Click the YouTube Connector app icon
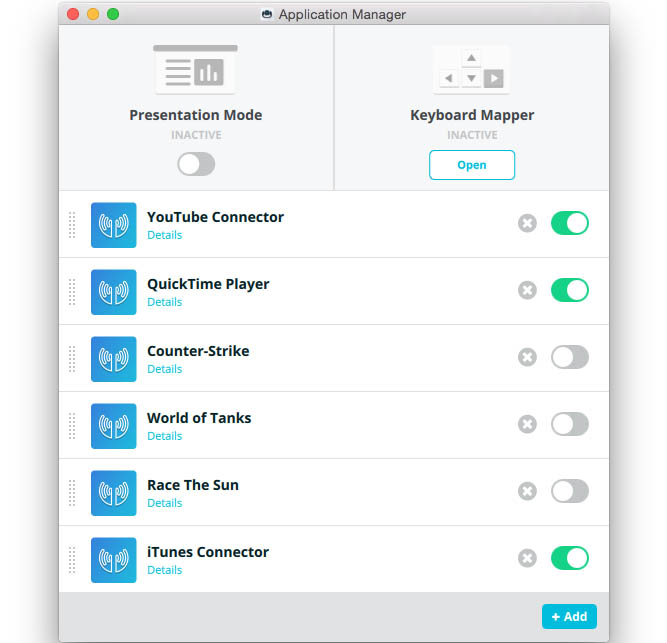Image resolution: width=667 pixels, height=643 pixels. (x=114, y=225)
